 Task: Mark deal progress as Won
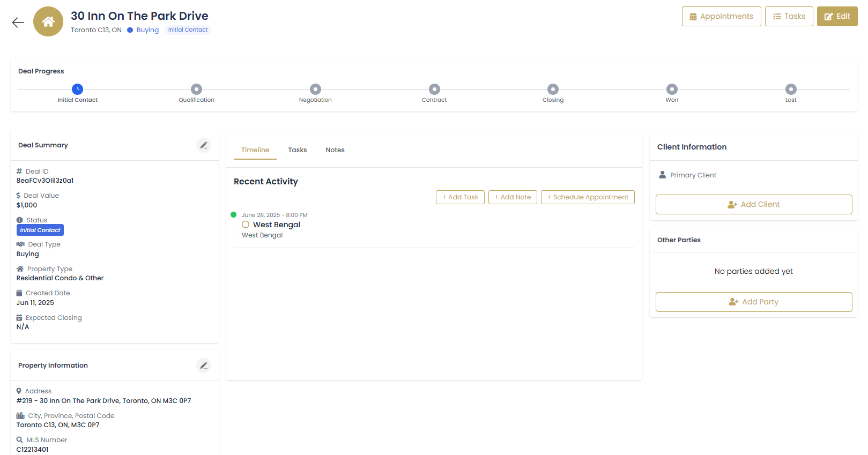pos(672,89)
